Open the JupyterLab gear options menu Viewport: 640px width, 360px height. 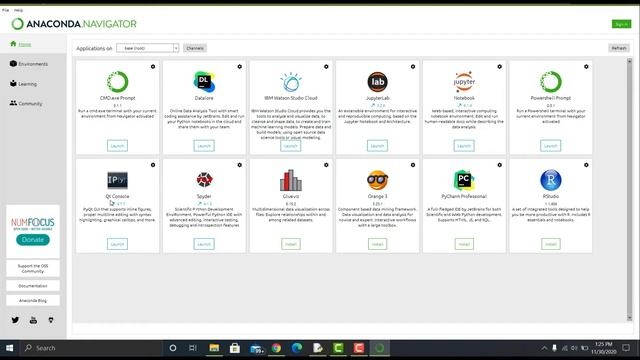(413, 67)
